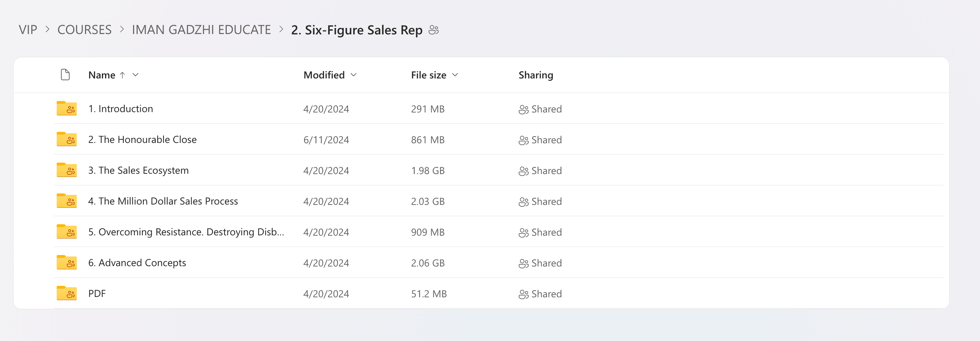Open the folder named PDF
The height and width of the screenshot is (341, 980).
(97, 293)
